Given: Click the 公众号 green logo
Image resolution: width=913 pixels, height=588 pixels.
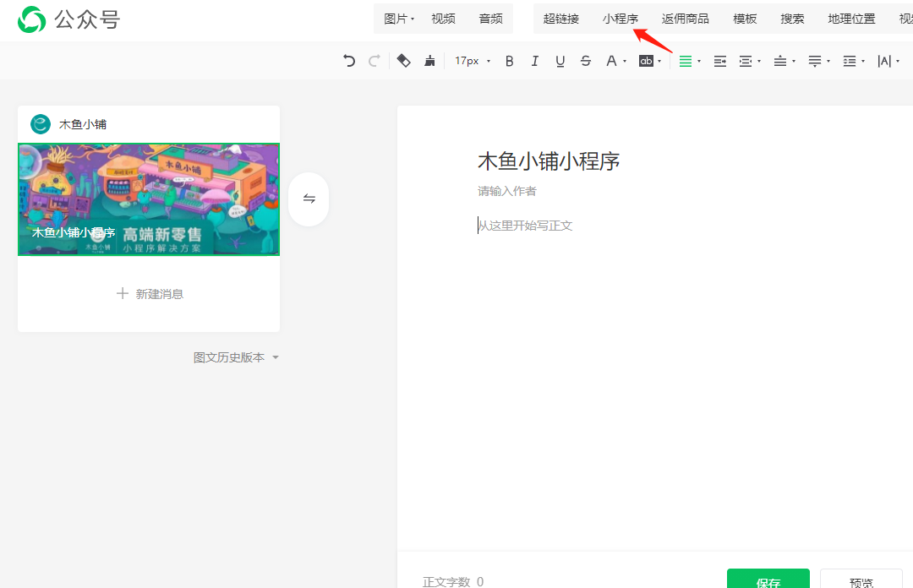Looking at the screenshot, I should click(x=31, y=19).
